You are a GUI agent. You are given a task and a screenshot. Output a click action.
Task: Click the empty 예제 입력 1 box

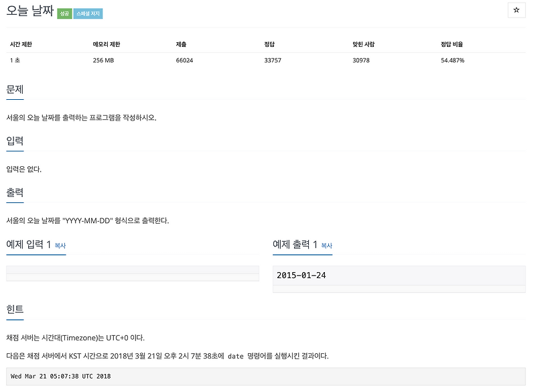point(131,273)
